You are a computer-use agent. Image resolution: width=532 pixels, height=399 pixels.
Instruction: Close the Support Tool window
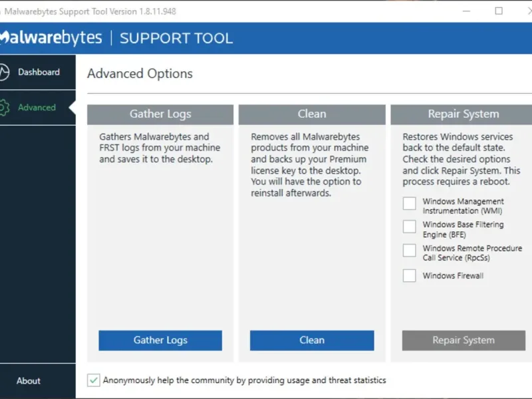[525, 11]
